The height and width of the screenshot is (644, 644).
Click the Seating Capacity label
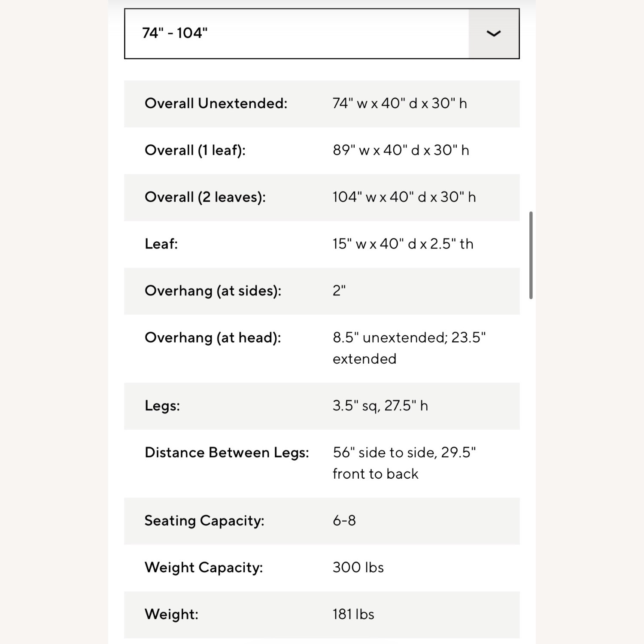(204, 521)
